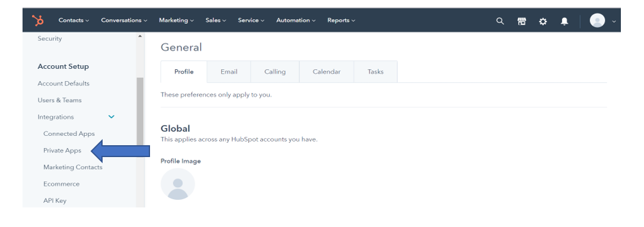Open the API Key settings page
Image resolution: width=644 pixels, height=227 pixels.
point(55,201)
